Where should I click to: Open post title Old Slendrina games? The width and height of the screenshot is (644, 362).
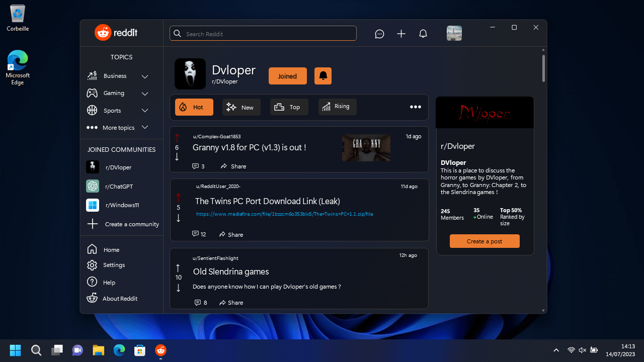(231, 271)
